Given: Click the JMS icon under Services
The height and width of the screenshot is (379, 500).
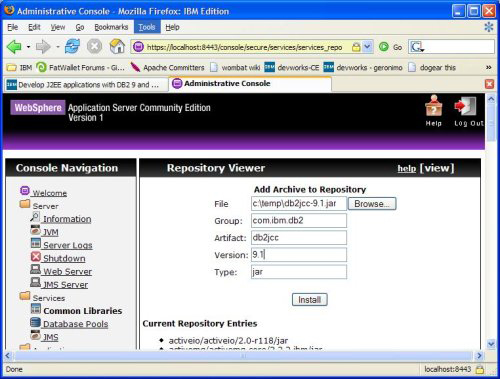Looking at the screenshot, I should coord(35,335).
